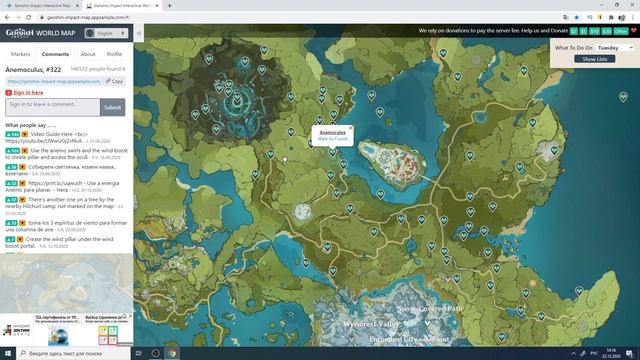Follow the Sign in here link
This screenshot has height=360, width=640.
pos(28,93)
